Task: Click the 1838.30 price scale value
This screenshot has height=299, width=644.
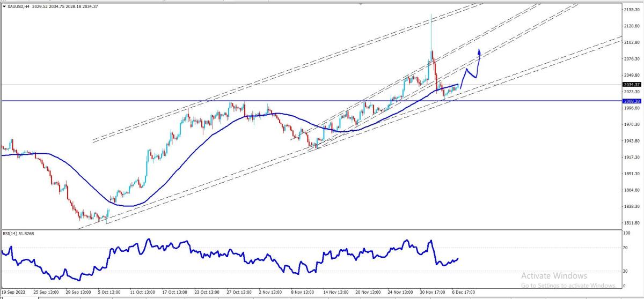Action: pyautogui.click(x=631, y=206)
